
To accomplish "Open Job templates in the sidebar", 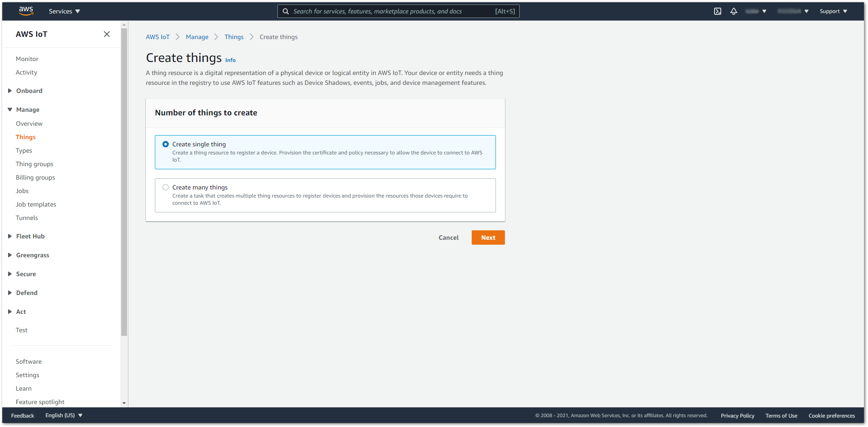I will [36, 204].
